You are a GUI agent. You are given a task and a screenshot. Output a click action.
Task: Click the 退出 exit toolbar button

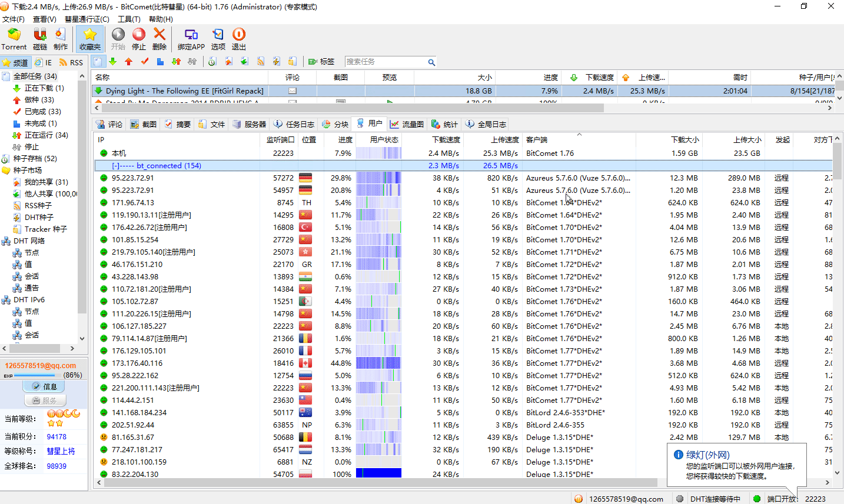click(238, 39)
